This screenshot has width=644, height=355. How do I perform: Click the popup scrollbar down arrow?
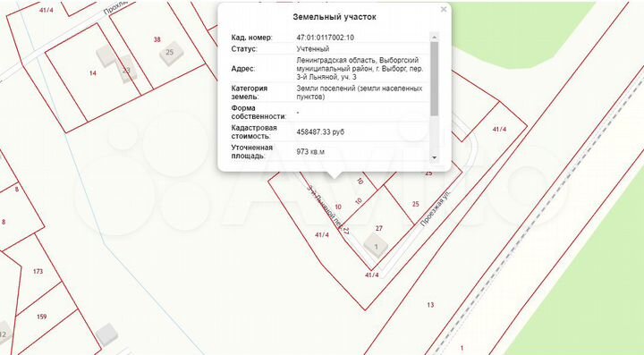click(x=434, y=157)
